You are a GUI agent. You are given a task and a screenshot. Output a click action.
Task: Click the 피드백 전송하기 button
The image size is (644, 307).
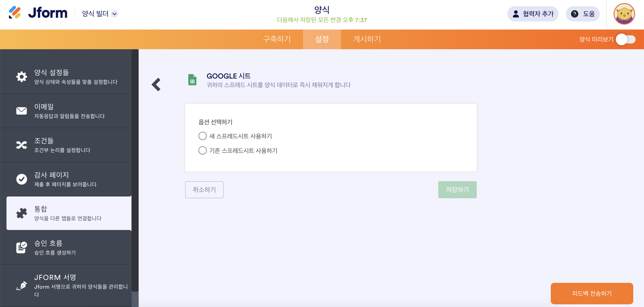coord(592,293)
